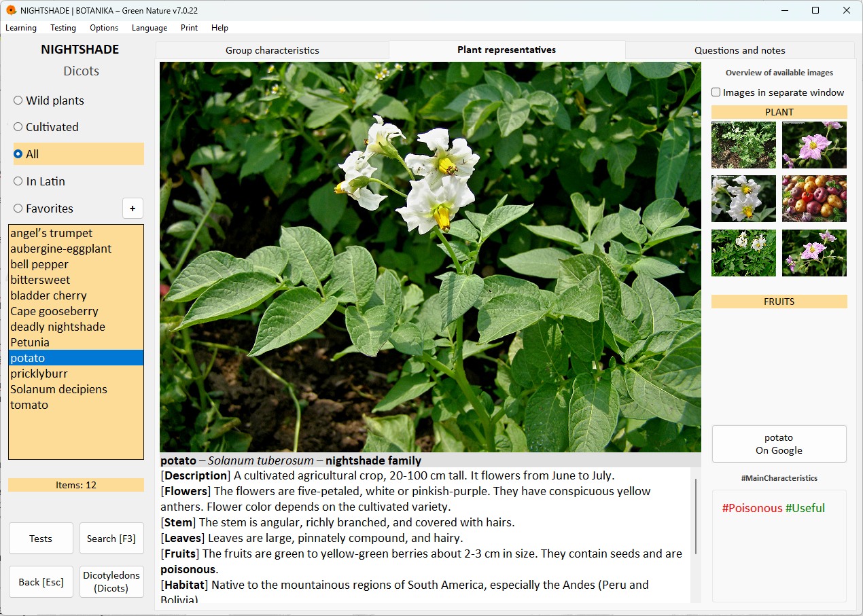Select bladder cherry list entry

coord(76,295)
